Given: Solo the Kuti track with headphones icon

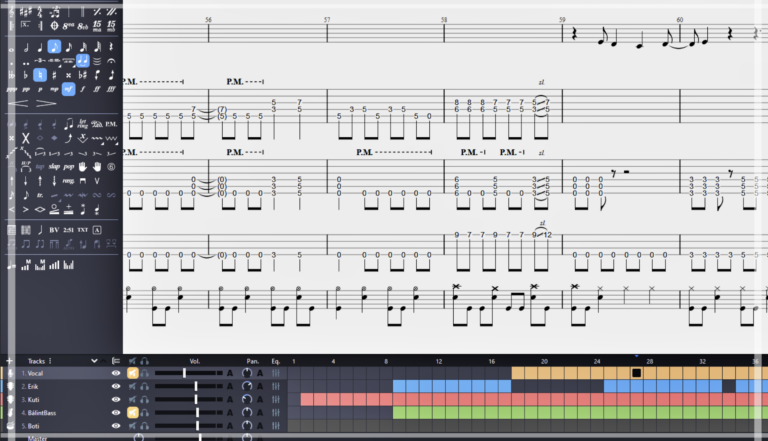Looking at the screenshot, I should [145, 399].
